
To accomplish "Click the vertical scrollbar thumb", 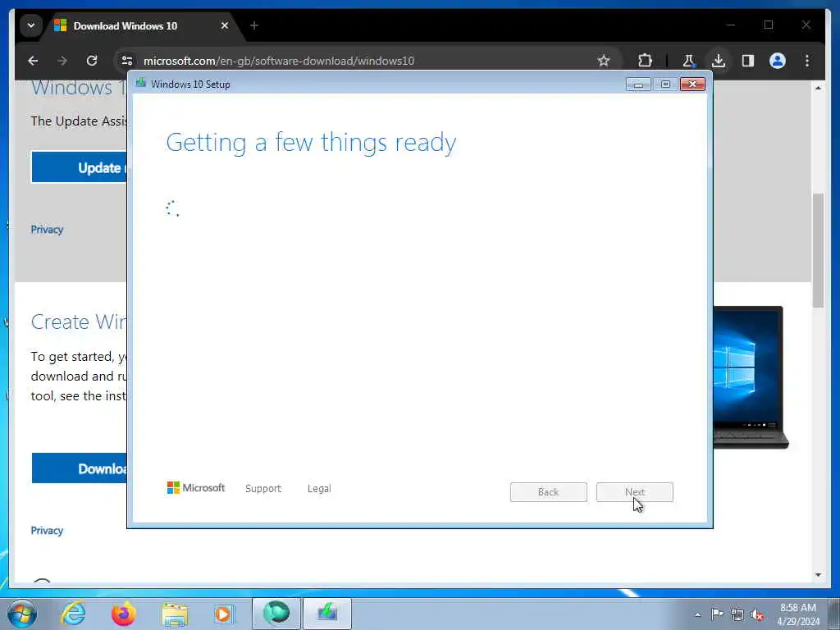I will tap(818, 250).
